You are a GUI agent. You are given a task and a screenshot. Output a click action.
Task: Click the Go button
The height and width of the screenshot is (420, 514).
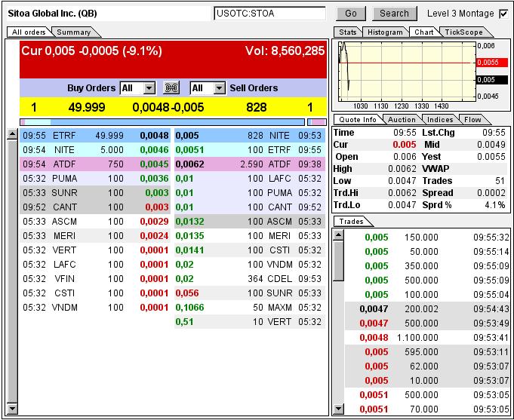tap(350, 14)
